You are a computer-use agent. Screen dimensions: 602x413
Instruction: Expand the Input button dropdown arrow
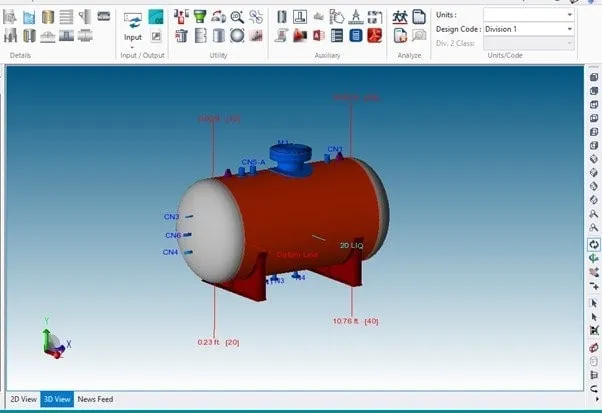click(x=132, y=47)
